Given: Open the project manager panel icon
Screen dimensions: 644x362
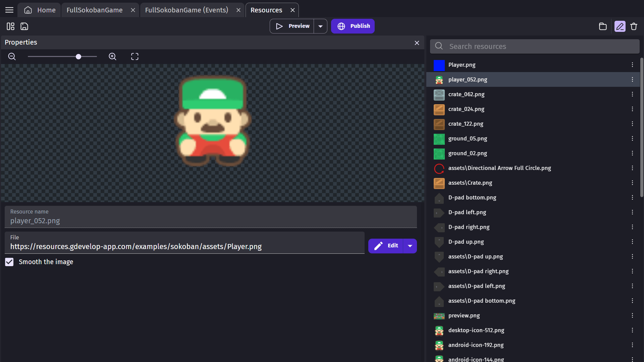Looking at the screenshot, I should coord(10,26).
